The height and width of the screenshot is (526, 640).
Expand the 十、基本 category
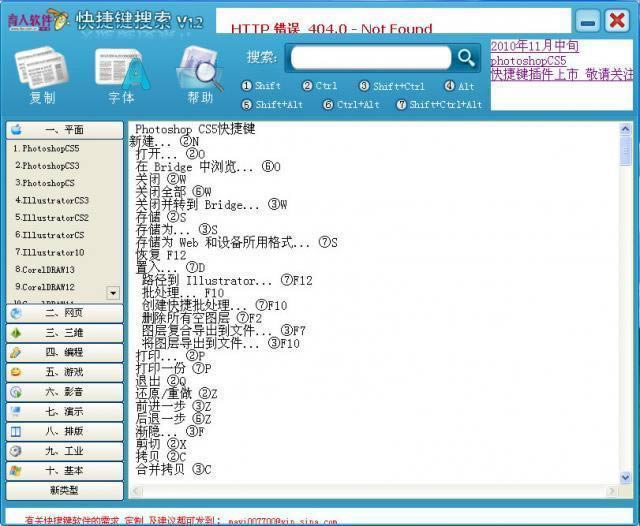pyautogui.click(x=64, y=471)
